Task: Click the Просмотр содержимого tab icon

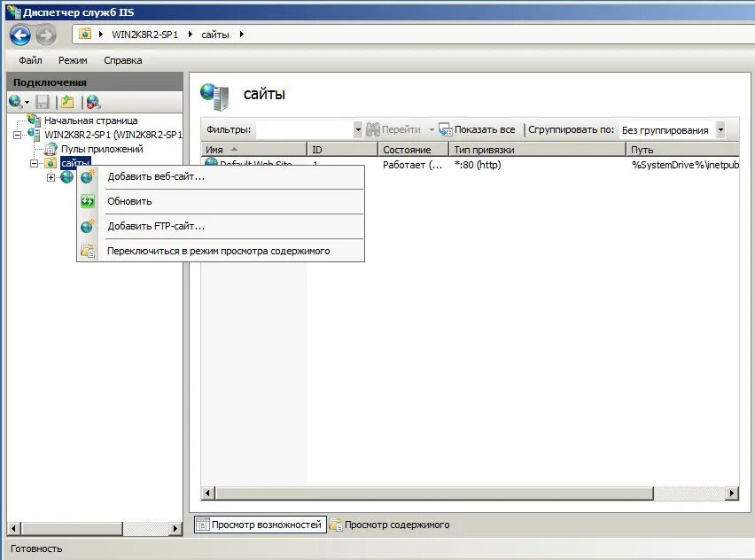Action: (336, 525)
